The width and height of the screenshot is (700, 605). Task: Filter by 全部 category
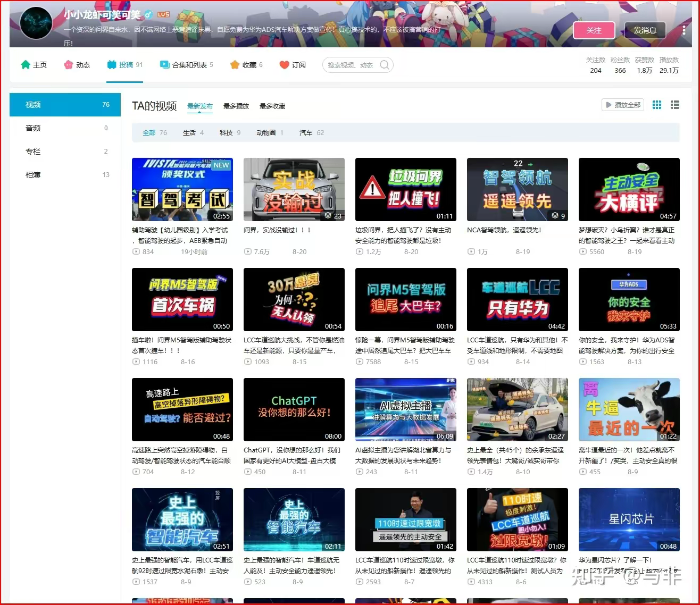[154, 133]
